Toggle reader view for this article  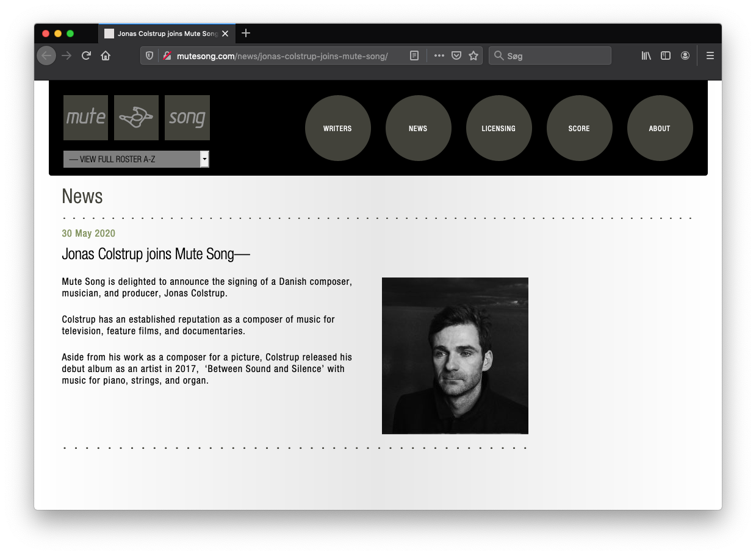[x=414, y=56]
